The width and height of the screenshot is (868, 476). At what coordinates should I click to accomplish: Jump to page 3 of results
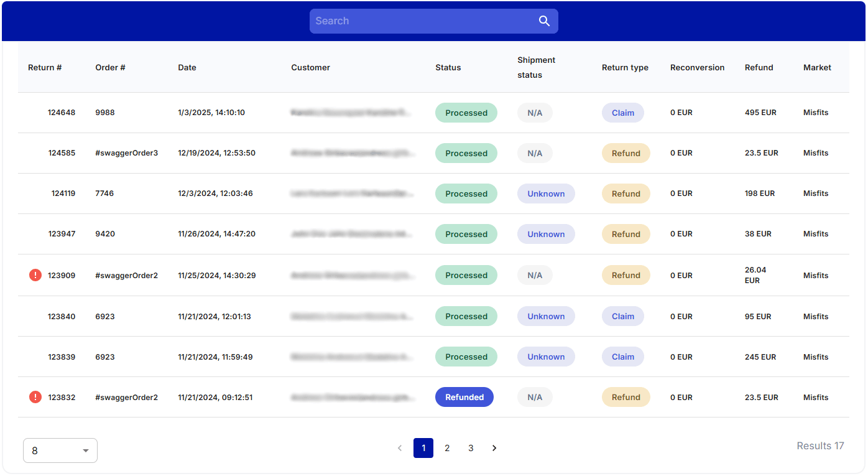(471, 448)
